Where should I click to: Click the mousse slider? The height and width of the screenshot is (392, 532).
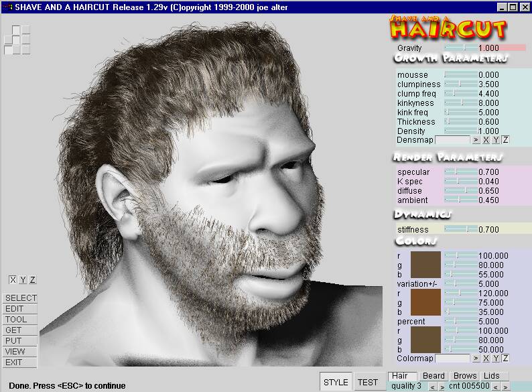(x=461, y=74)
